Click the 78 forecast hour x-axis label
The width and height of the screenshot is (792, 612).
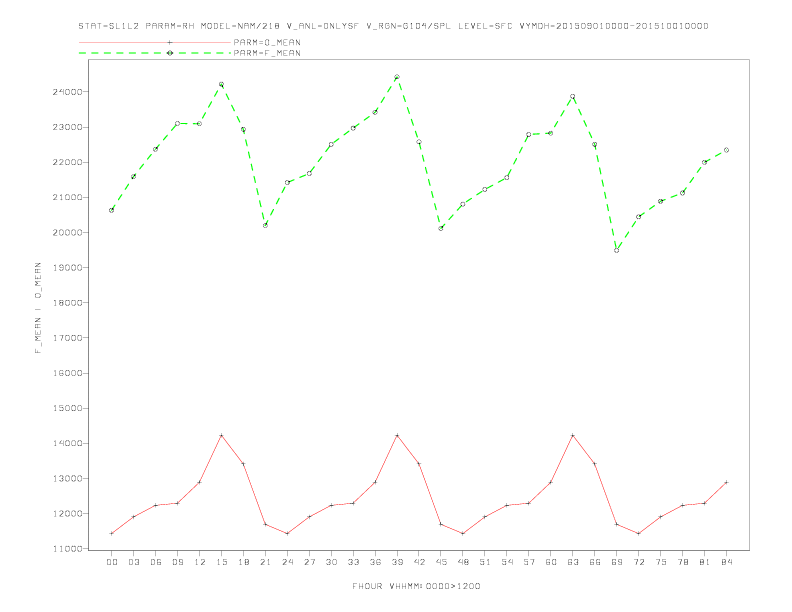682,562
